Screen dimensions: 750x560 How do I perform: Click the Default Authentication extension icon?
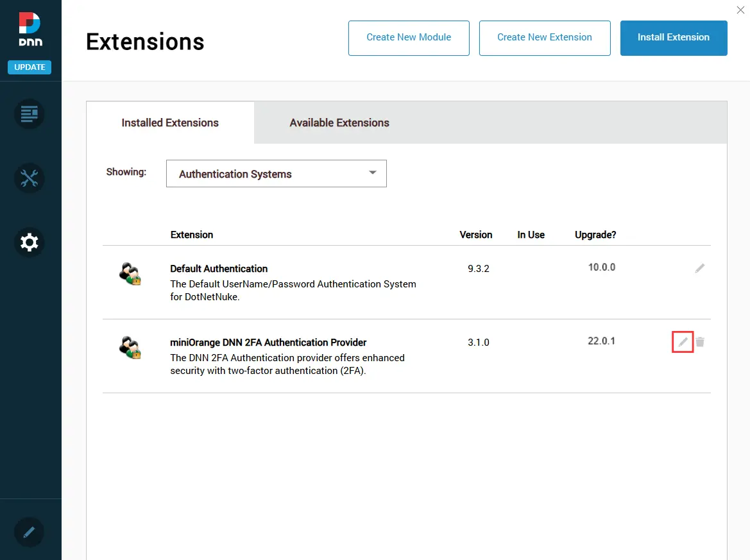pos(130,273)
